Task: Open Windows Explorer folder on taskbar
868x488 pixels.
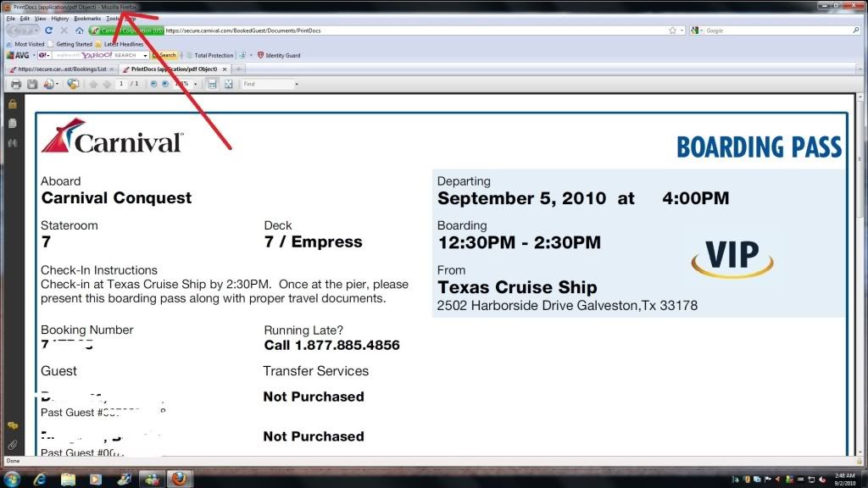Action: (x=68, y=480)
